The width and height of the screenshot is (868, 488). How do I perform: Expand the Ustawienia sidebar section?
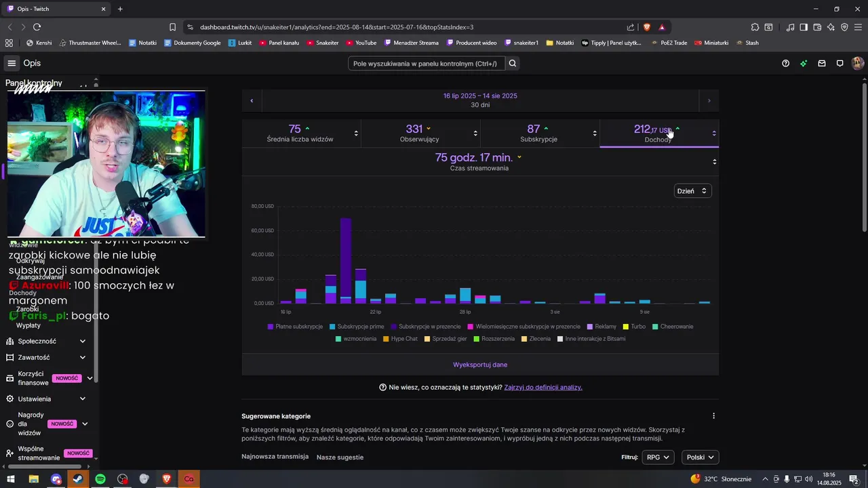click(x=83, y=399)
